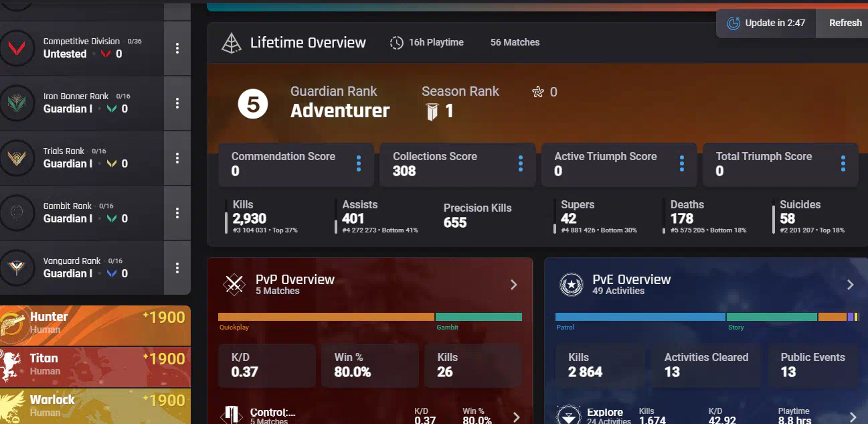Viewport: 868px width, 424px height.
Task: Click the Vanguard Rank emblem icon
Action: (x=17, y=268)
